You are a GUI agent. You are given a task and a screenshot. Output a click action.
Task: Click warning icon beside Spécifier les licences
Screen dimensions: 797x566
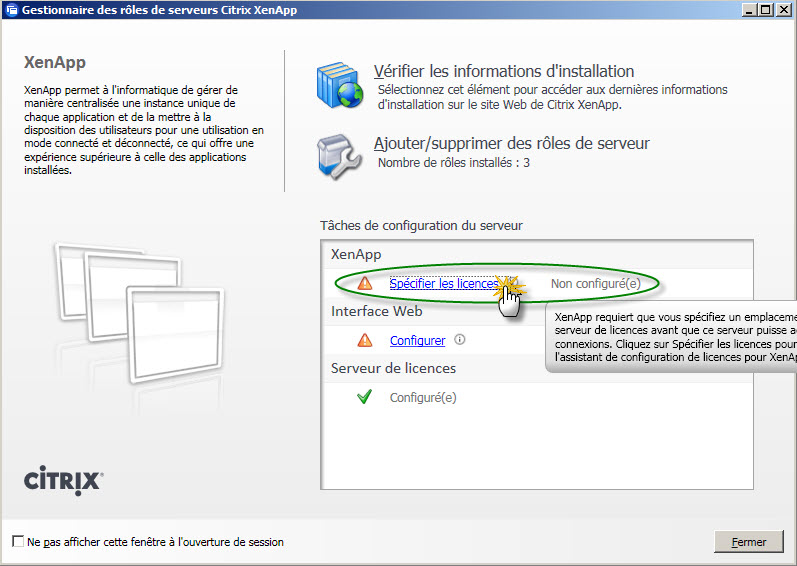point(364,283)
